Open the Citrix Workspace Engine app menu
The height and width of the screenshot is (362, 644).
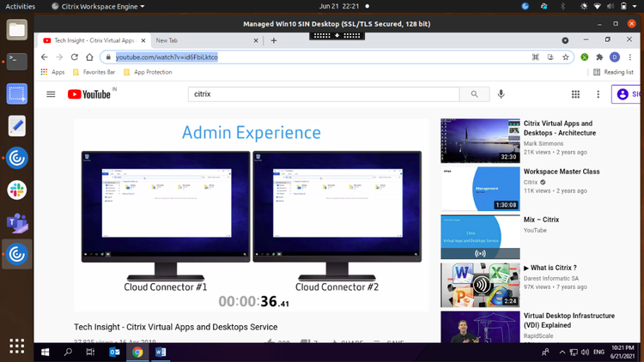98,6
